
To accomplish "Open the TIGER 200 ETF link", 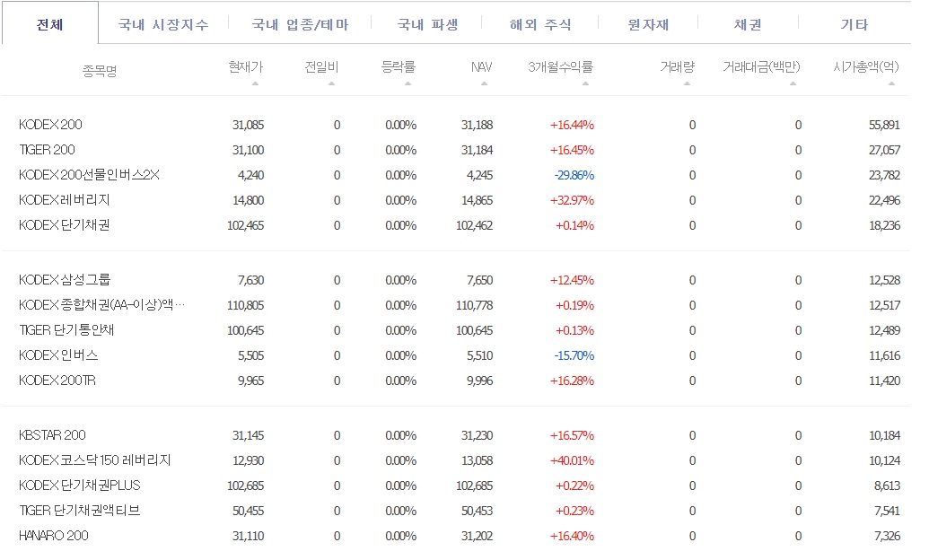I will click(47, 150).
